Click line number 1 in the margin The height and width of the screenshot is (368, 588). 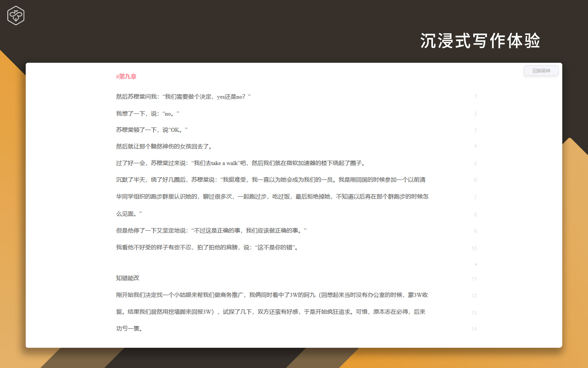coord(475,96)
